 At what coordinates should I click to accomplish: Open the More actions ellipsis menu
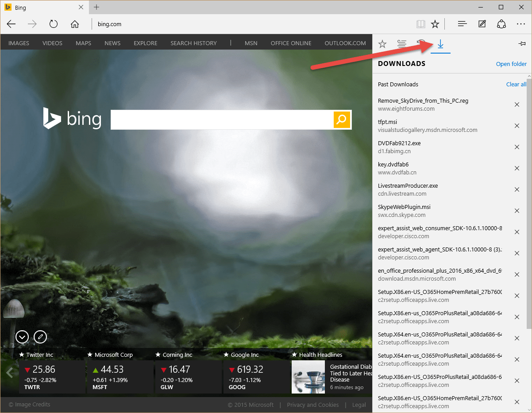520,24
